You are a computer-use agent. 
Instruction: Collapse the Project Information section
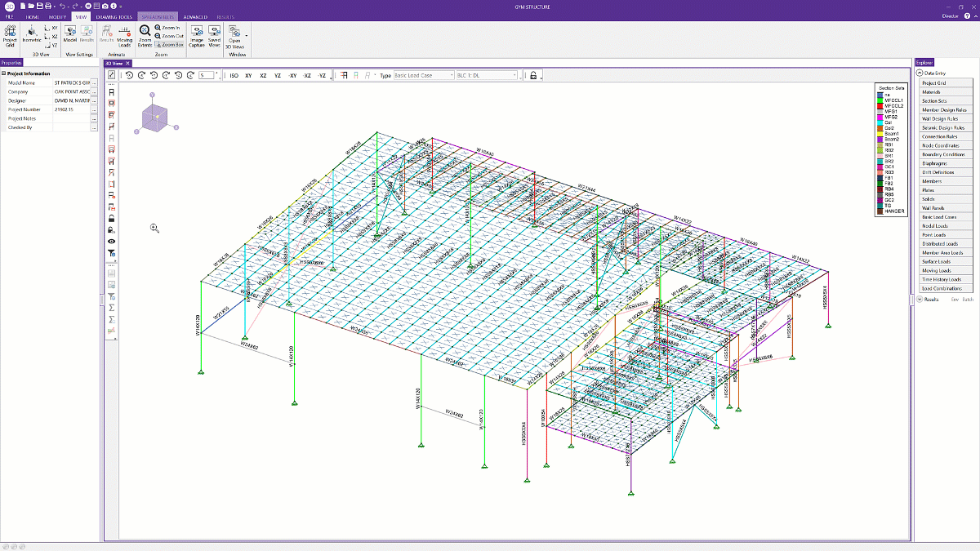[4, 73]
